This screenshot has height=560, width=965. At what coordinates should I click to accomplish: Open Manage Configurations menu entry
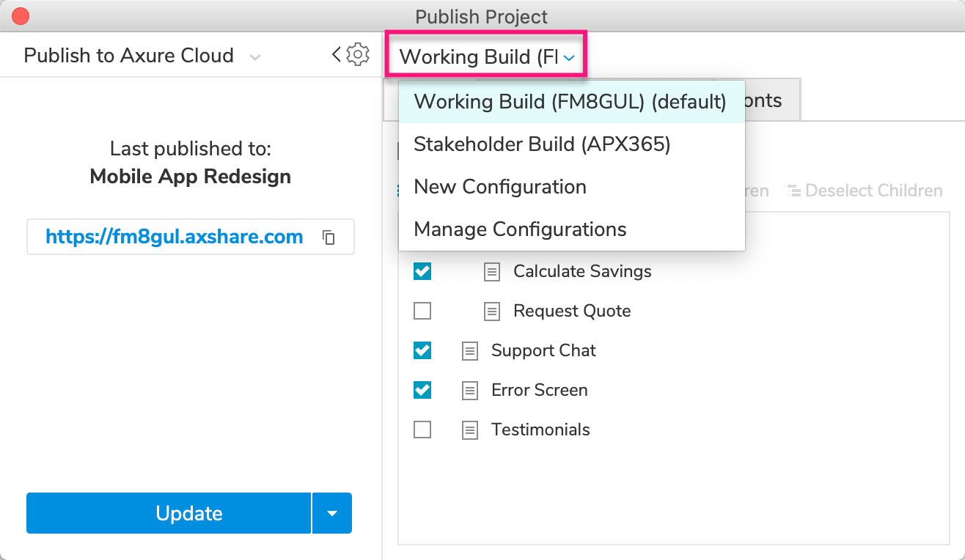coord(520,229)
